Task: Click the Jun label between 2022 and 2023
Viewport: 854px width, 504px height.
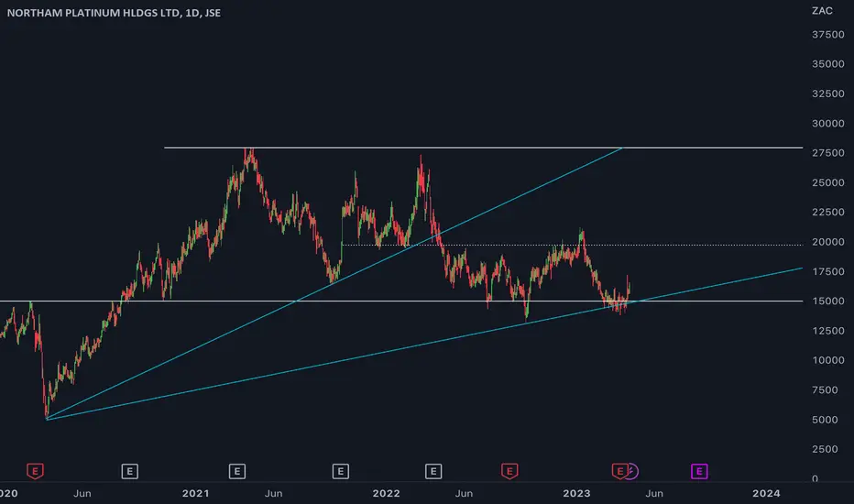Action: coord(464,493)
